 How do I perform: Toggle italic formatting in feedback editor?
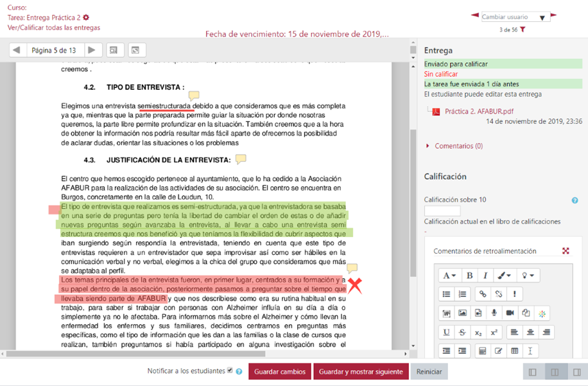485,276
